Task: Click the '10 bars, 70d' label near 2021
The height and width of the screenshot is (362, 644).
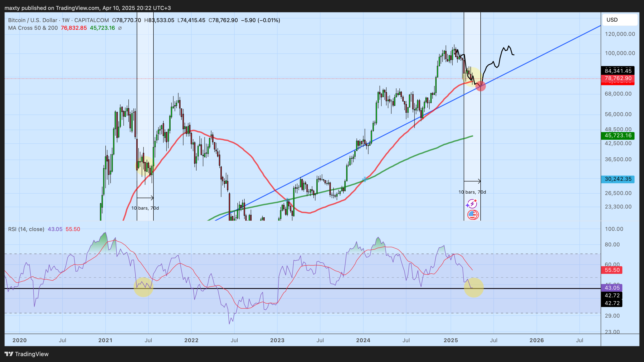Action: [x=145, y=208]
